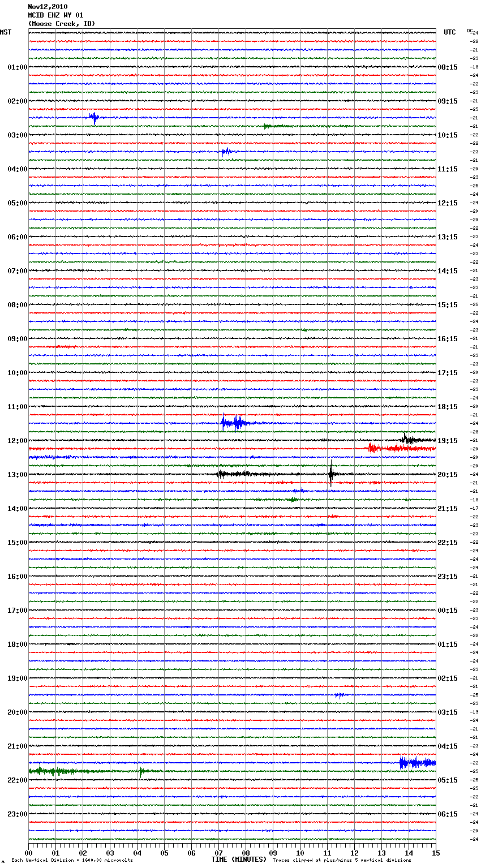This screenshot has height=868, width=481.
Task: Click the 14:15 UTC time label
Action: (x=448, y=271)
